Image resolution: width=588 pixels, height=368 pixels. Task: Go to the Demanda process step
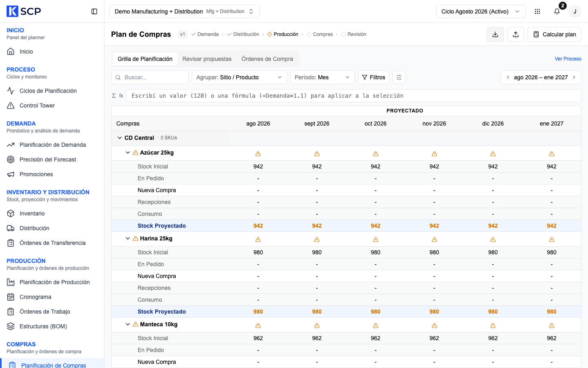pyautogui.click(x=205, y=34)
